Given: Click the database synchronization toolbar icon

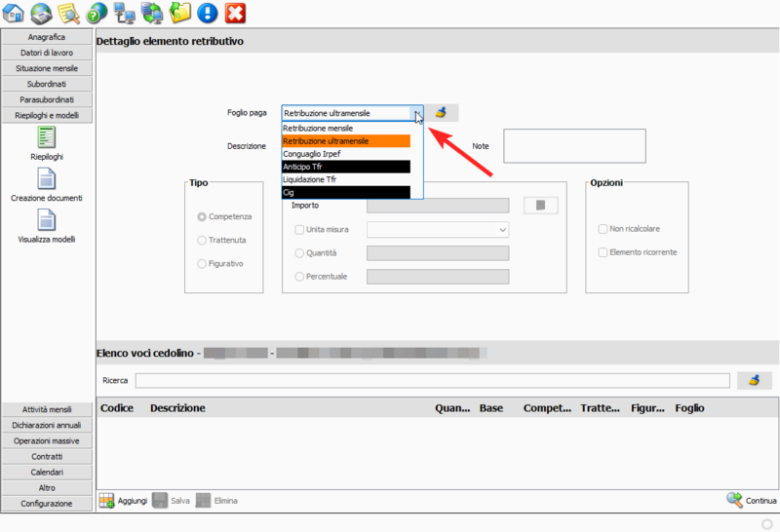Looking at the screenshot, I should coord(152,13).
